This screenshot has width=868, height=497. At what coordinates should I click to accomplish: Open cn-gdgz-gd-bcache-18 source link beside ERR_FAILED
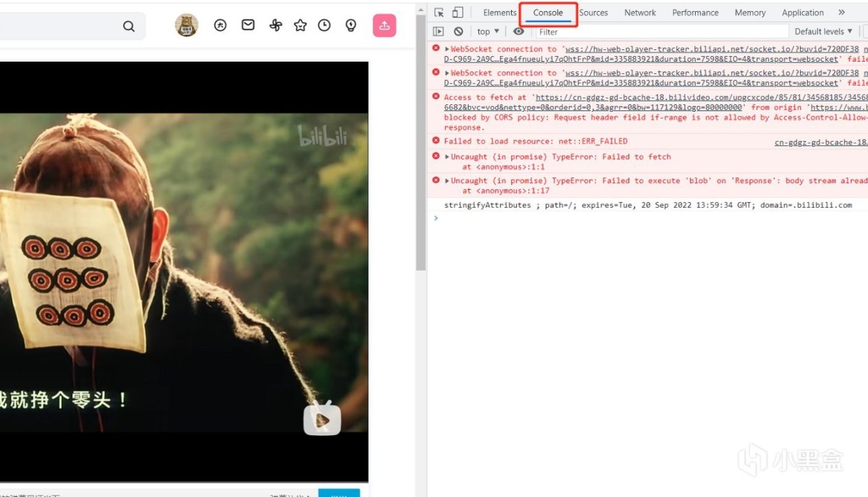click(821, 143)
